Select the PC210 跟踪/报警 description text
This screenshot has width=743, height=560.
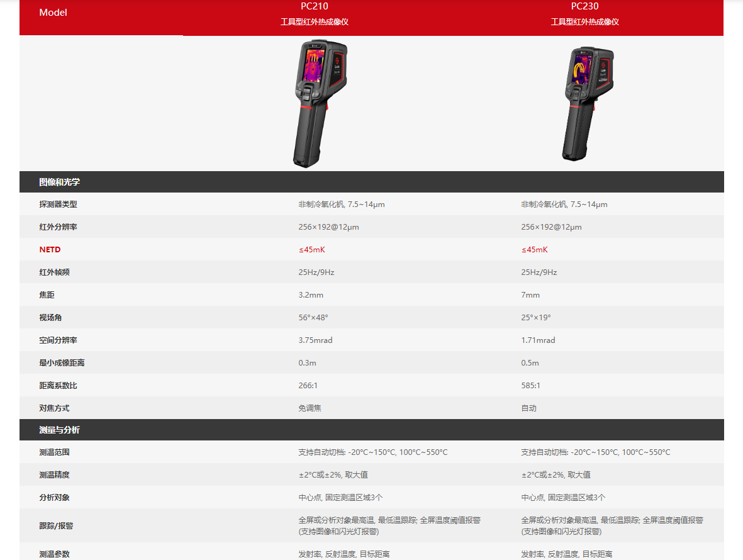click(x=389, y=526)
